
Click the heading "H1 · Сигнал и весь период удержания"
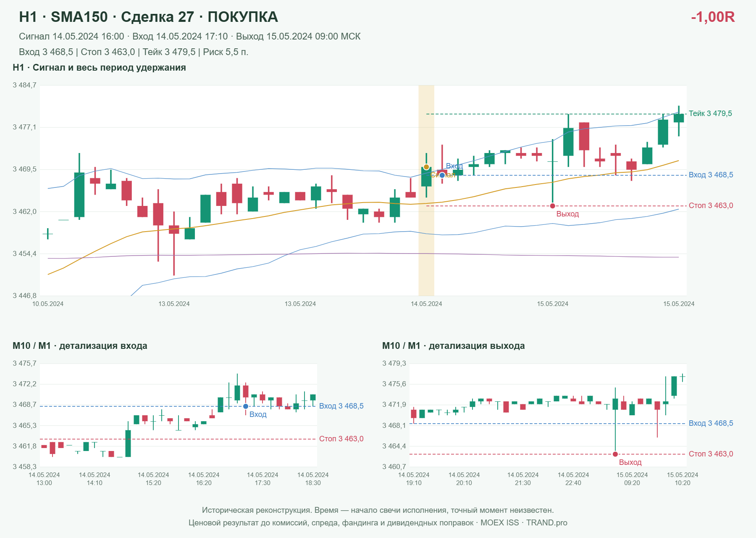click(x=99, y=68)
